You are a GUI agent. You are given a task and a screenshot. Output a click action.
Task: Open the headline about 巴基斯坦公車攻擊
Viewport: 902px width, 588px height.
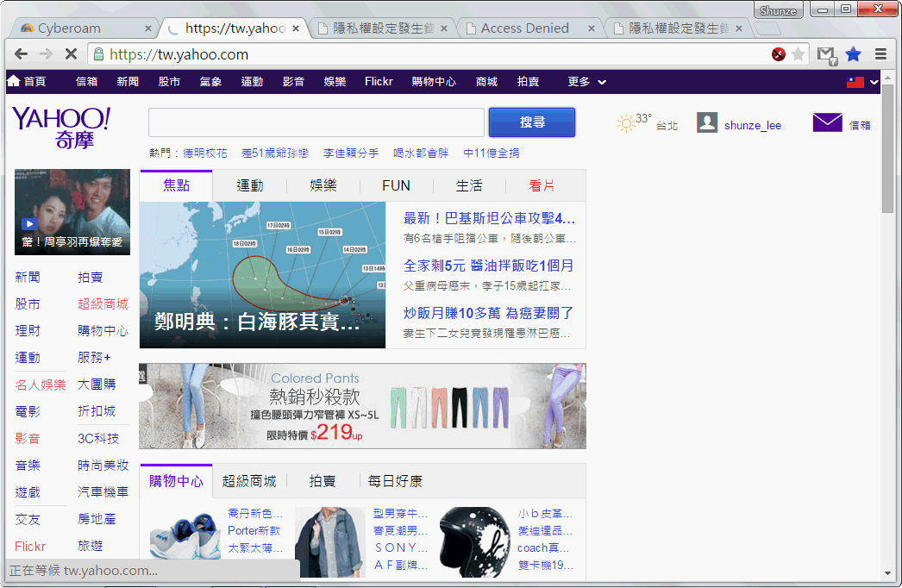coord(489,218)
